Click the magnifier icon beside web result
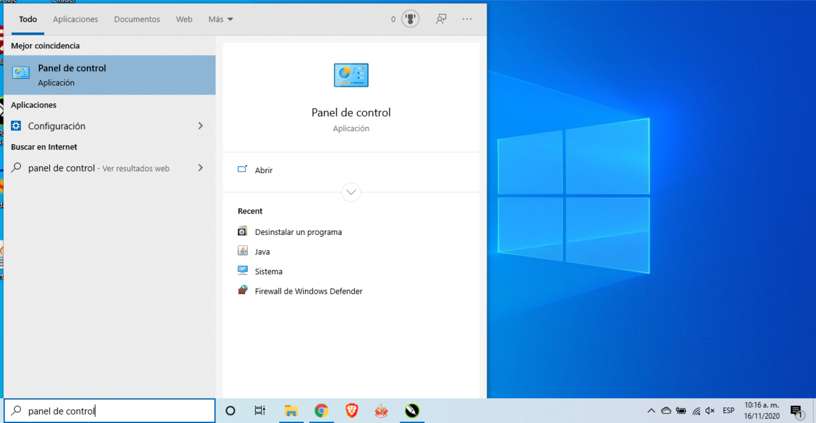 [17, 168]
